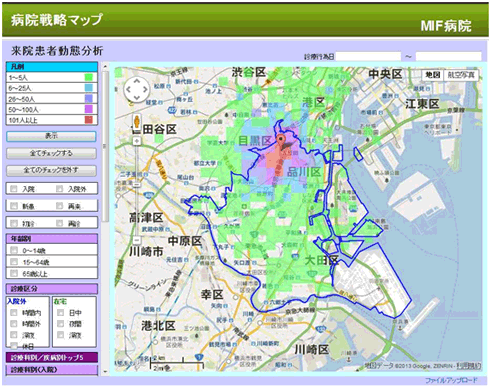Click the 表示 button
The width and height of the screenshot is (490, 387).
(51, 136)
